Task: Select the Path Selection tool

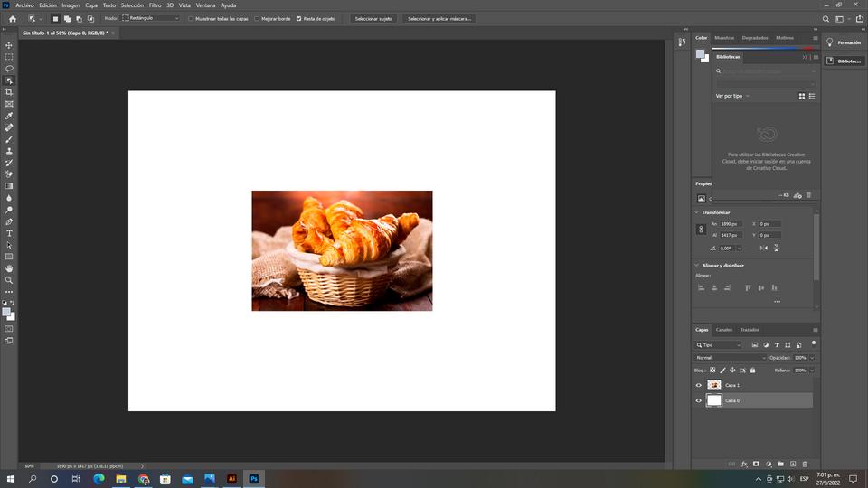Action: click(x=9, y=245)
